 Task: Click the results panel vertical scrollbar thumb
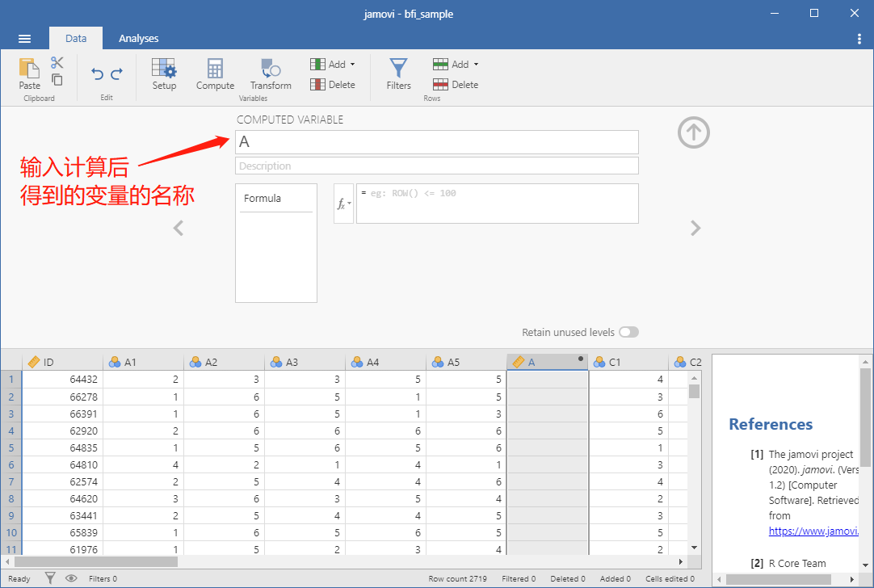pyautogui.click(x=865, y=418)
